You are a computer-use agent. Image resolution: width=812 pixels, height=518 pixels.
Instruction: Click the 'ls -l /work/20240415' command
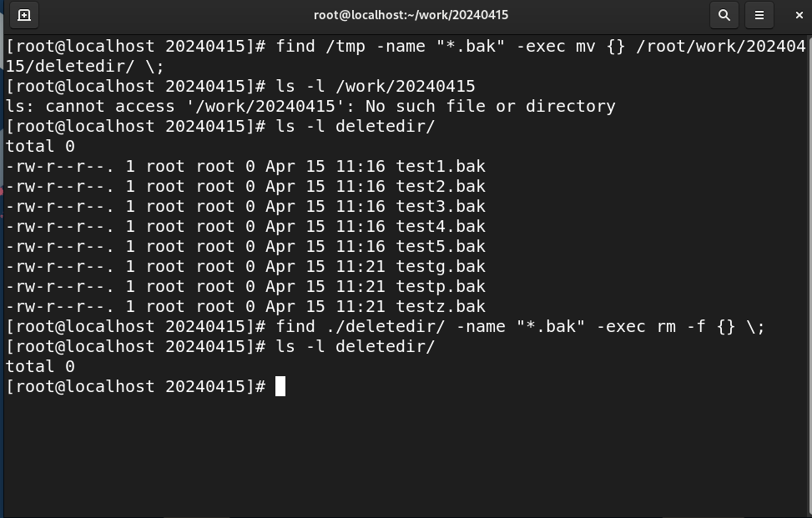tap(376, 86)
